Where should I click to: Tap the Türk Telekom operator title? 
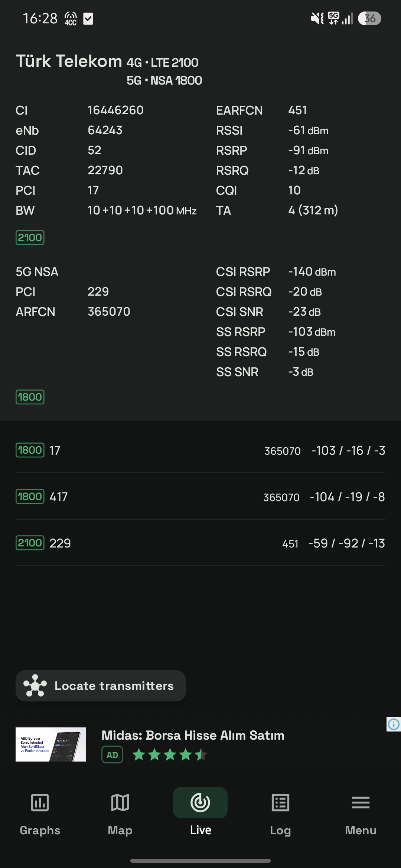pos(69,61)
